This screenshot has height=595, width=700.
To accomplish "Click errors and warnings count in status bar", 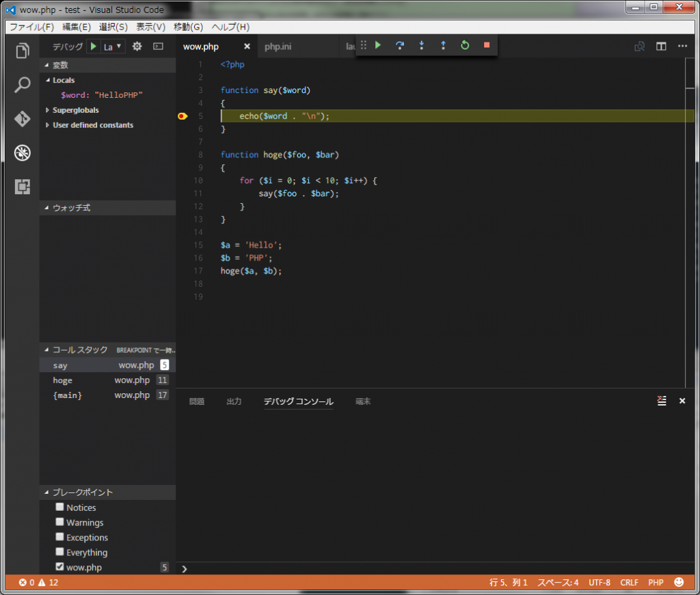I will [38, 583].
